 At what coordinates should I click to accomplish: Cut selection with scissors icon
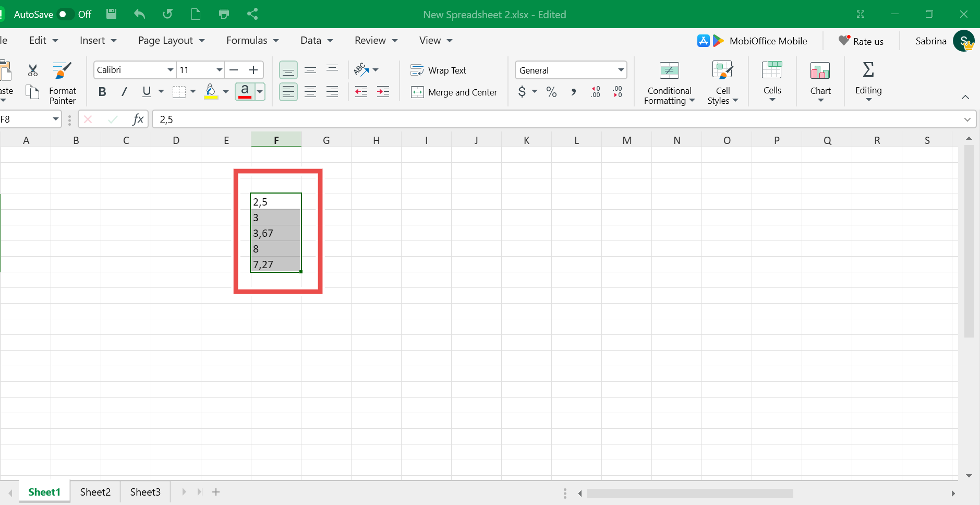pyautogui.click(x=33, y=70)
